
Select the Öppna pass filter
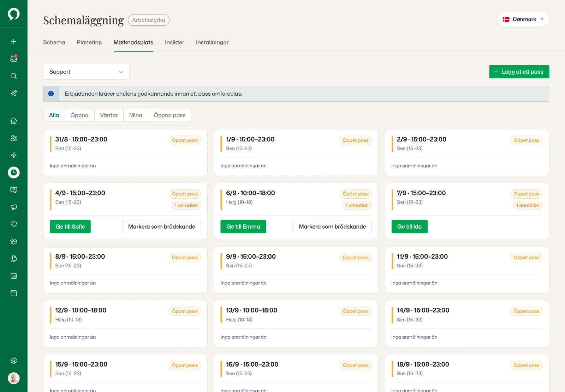[169, 115]
